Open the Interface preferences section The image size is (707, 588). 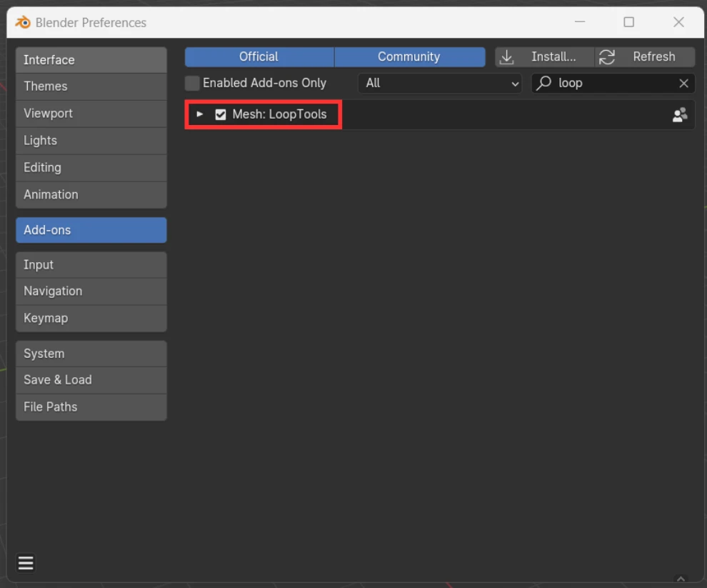tap(91, 60)
